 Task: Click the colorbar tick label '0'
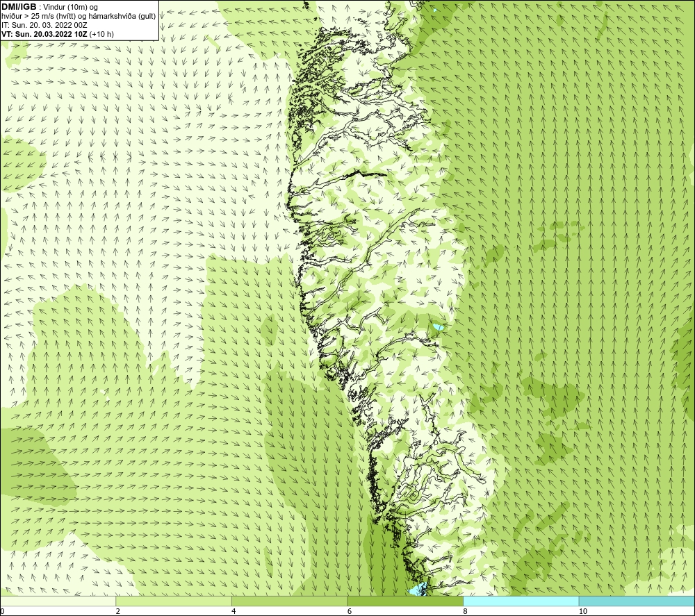coord(2,611)
